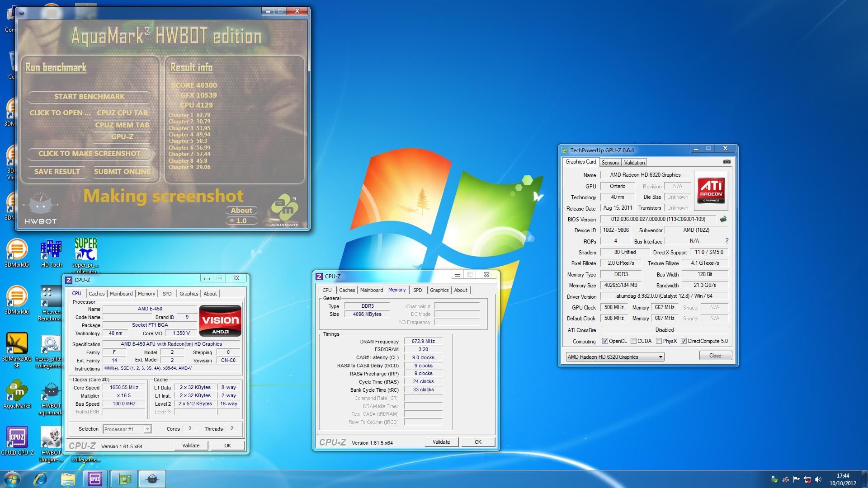Click the HWBOT logo in AquaMark window
The image size is (868, 488).
40,208
